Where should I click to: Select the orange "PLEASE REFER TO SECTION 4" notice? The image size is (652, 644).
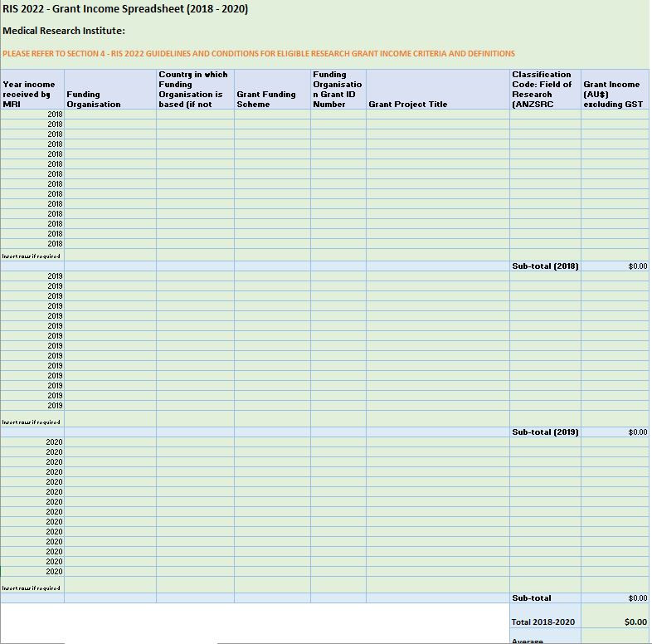[259, 54]
